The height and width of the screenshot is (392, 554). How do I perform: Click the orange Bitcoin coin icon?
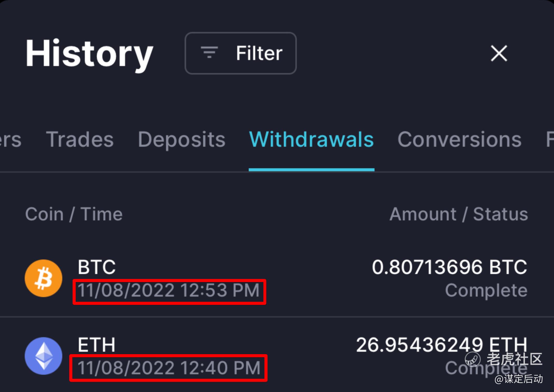click(x=43, y=278)
